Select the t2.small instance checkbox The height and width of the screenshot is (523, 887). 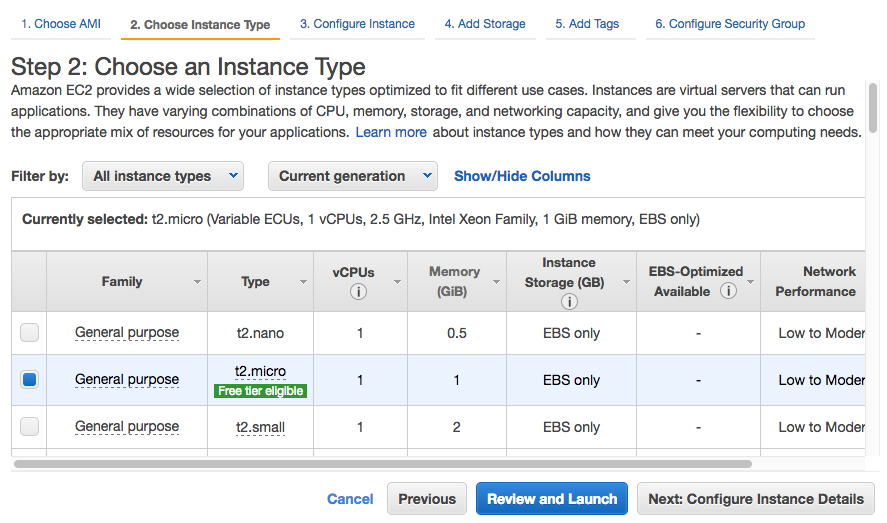[30, 427]
